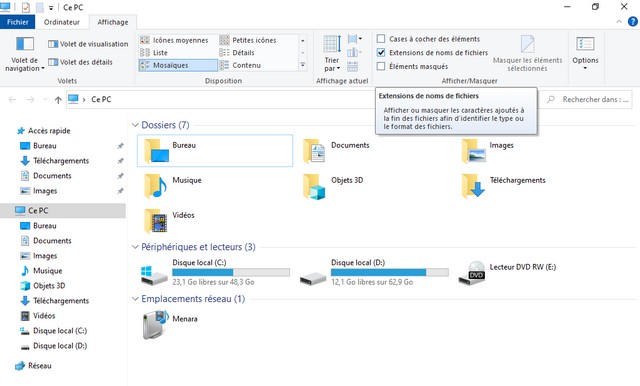This screenshot has width=640, height=386.
Task: Select the Musique folder tile
Action: [173, 186]
